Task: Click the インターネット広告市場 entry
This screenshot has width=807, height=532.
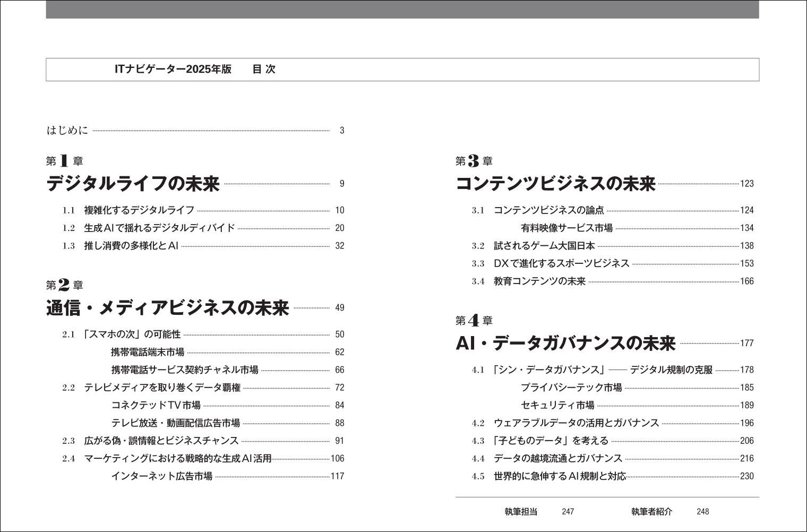Action: (161, 476)
